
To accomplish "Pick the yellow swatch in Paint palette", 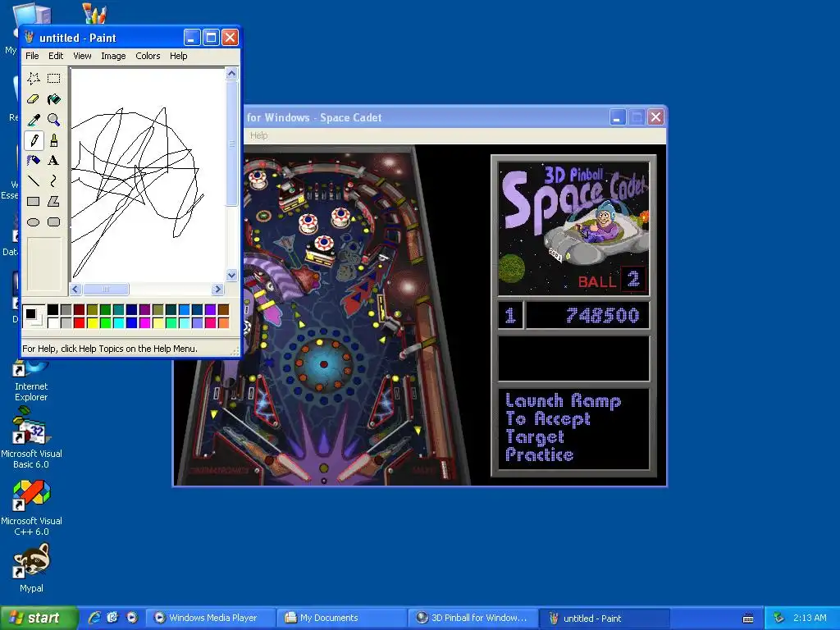I will [x=92, y=322].
